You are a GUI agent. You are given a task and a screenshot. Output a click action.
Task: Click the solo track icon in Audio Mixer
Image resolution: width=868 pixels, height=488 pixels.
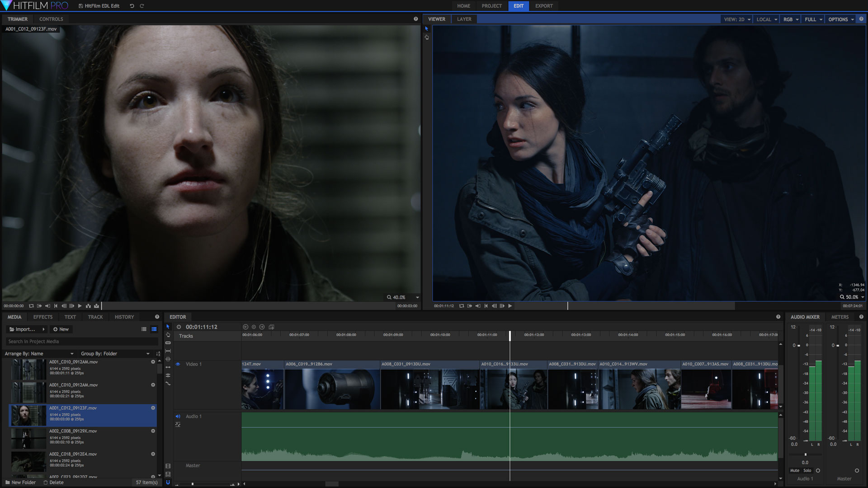pyautogui.click(x=808, y=470)
